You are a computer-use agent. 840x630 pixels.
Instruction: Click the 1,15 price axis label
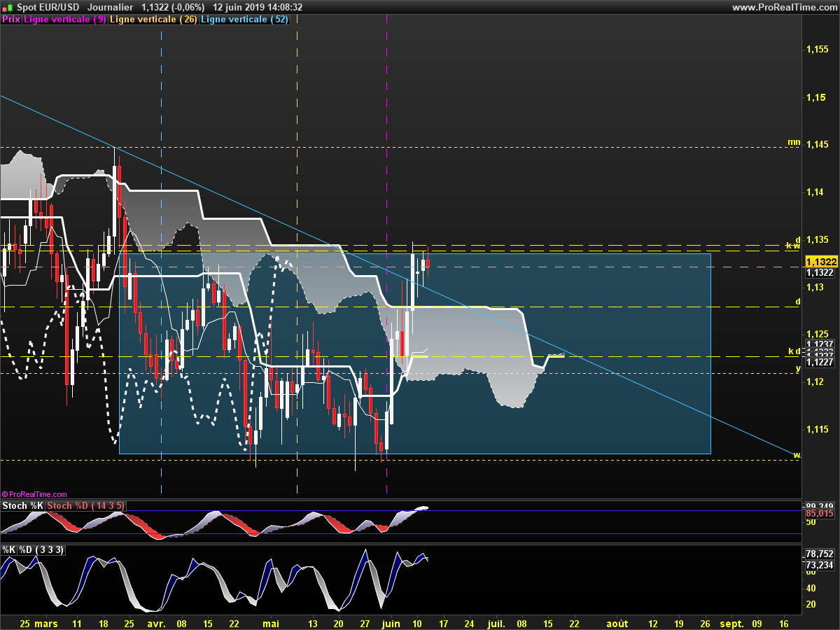[x=815, y=97]
